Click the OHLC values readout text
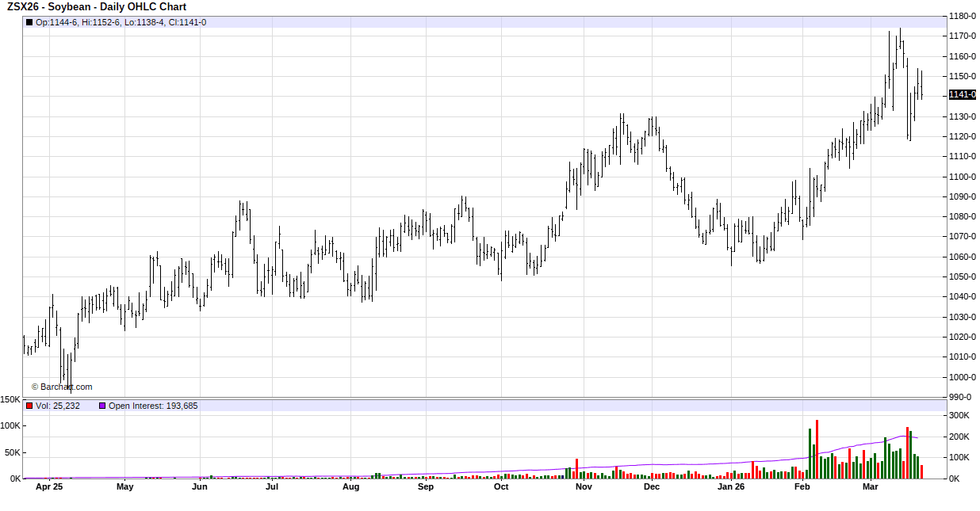The width and height of the screenshot is (980, 511). point(121,22)
